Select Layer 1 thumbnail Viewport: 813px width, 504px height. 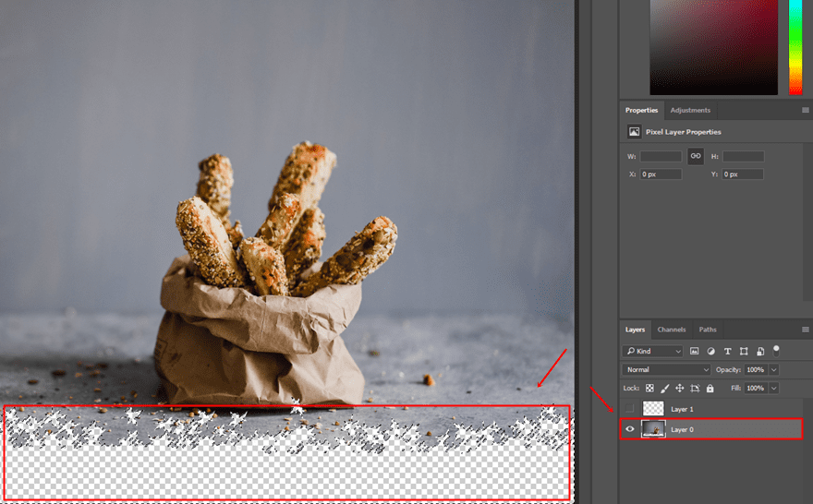pyautogui.click(x=653, y=409)
